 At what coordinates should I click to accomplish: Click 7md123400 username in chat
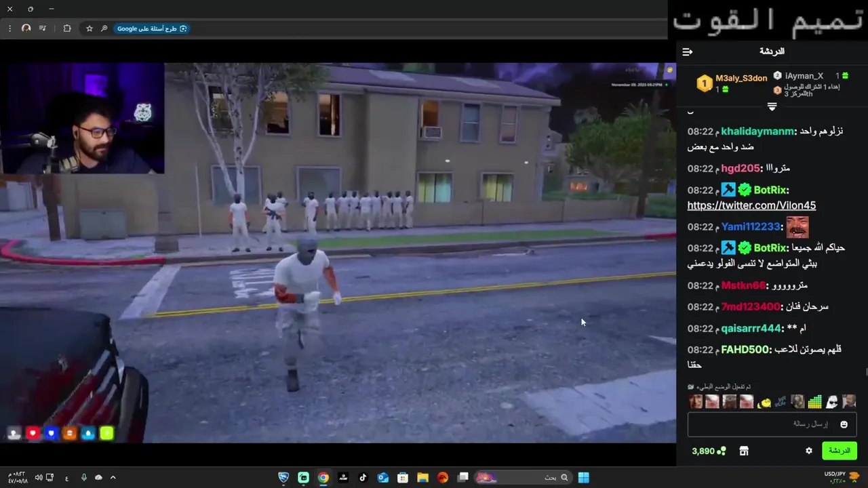(x=751, y=306)
